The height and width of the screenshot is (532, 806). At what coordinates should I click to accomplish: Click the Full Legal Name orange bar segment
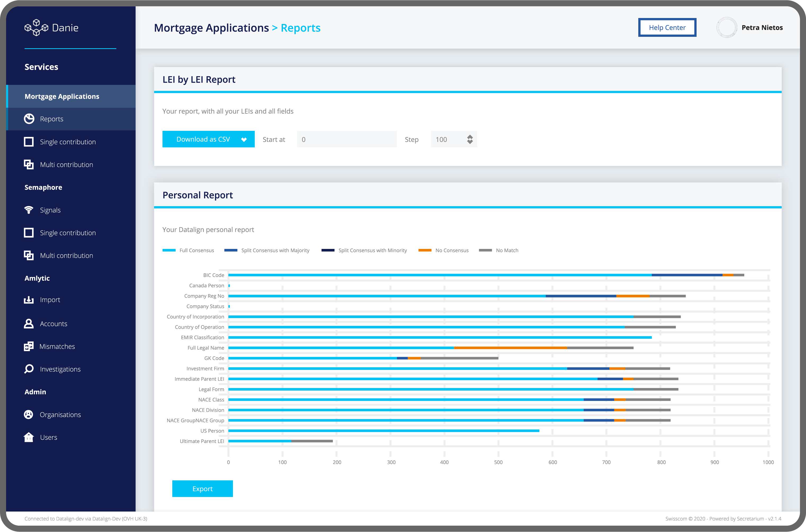tap(510, 348)
